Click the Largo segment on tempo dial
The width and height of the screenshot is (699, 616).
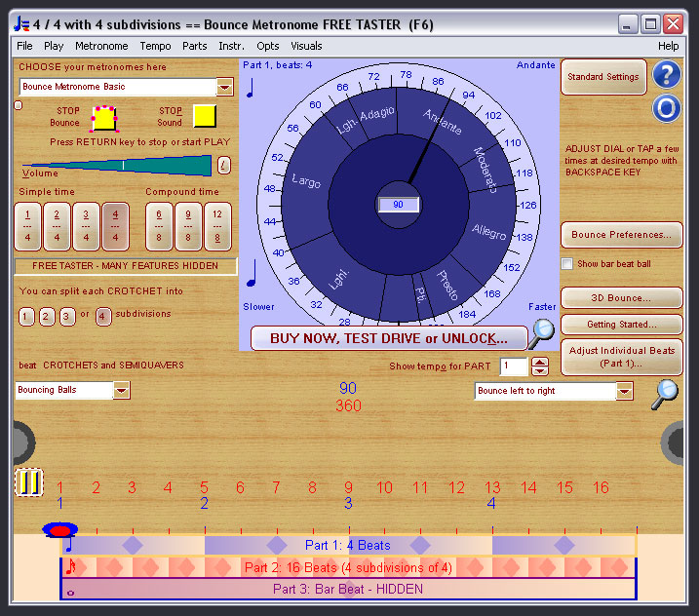pos(306,181)
